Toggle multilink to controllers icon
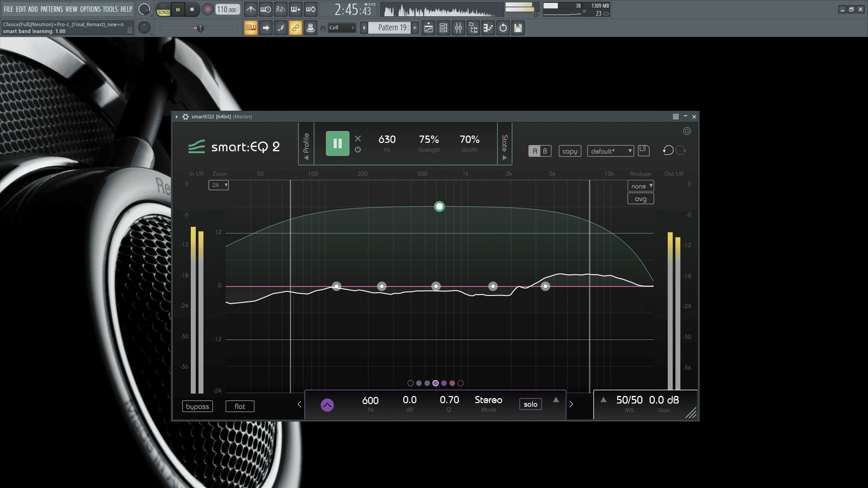Viewport: 868px width, 488px height. pos(296,28)
